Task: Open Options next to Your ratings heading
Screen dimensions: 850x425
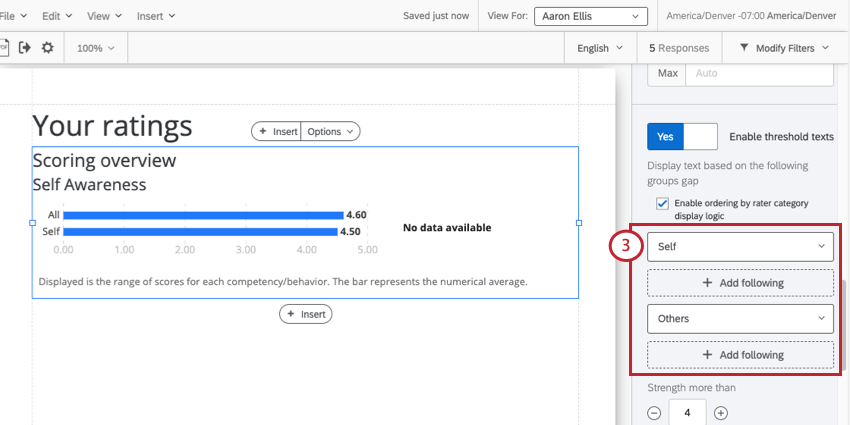Action: tap(330, 131)
